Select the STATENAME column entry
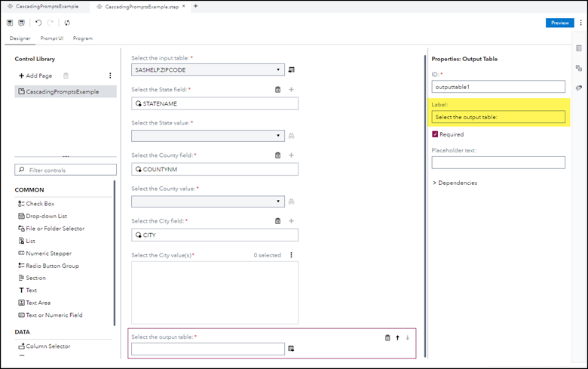This screenshot has height=369, width=588. 215,103
